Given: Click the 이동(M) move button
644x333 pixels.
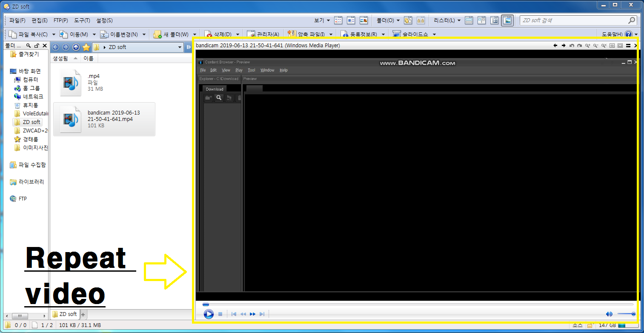Looking at the screenshot, I should (x=74, y=34).
